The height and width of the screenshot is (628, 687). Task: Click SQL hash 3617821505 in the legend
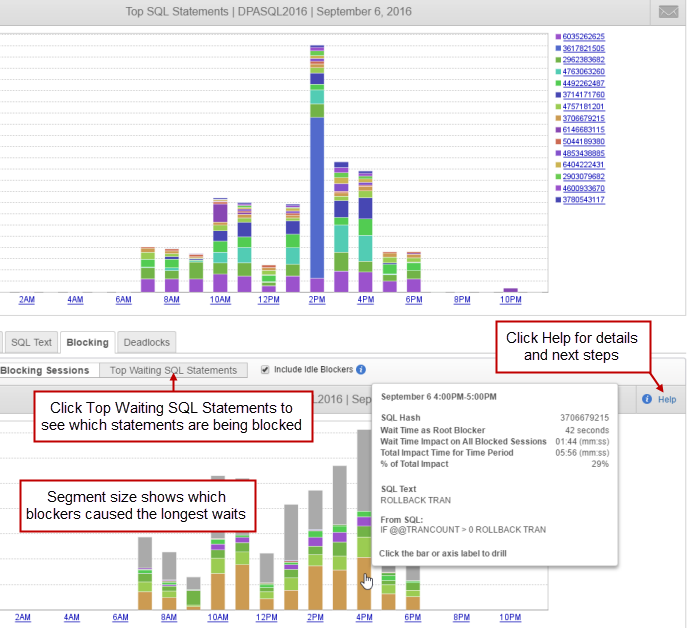point(584,48)
